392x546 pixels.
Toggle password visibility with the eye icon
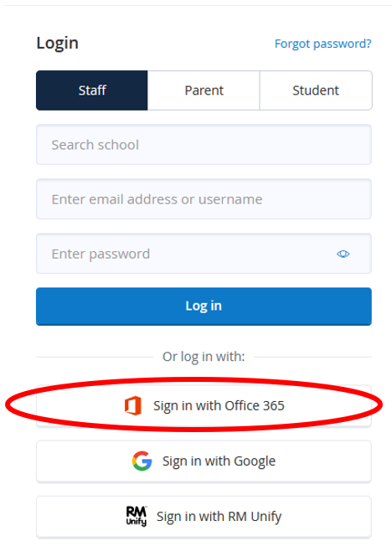point(343,254)
